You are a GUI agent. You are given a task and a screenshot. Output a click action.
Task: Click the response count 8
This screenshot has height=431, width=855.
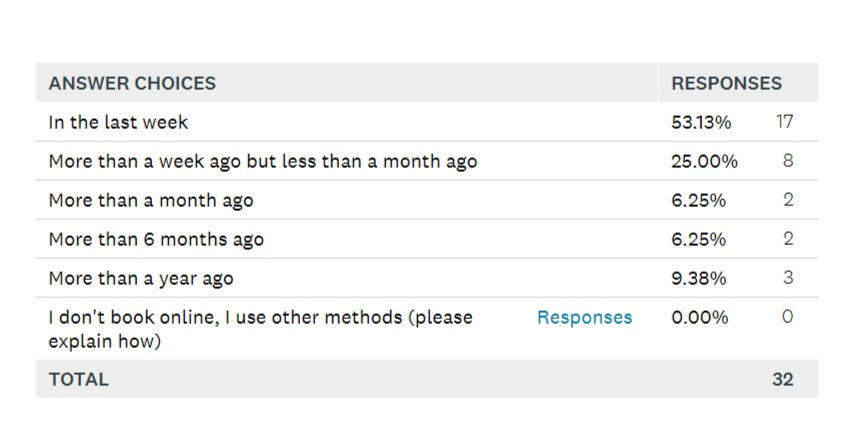point(788,161)
